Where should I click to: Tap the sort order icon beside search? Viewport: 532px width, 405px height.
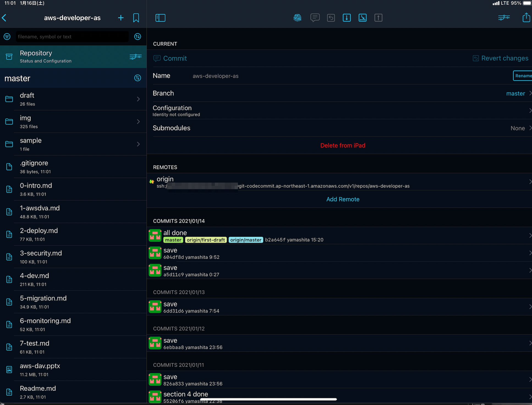pyautogui.click(x=138, y=37)
